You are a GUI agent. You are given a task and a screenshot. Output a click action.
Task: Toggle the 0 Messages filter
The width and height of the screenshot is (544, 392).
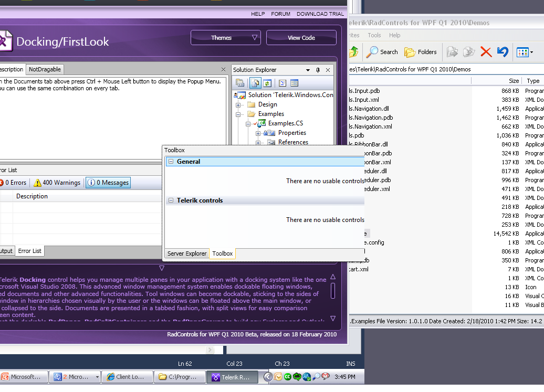(x=108, y=183)
